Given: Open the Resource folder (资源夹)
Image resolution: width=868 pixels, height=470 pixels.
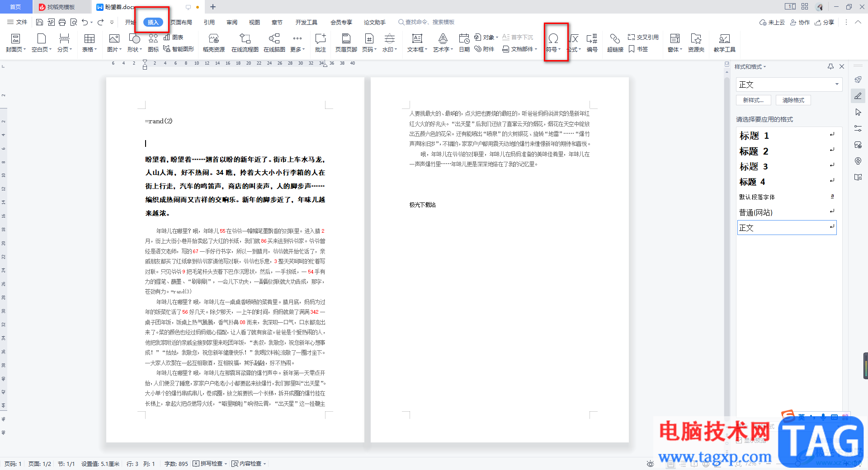Looking at the screenshot, I should tap(696, 43).
